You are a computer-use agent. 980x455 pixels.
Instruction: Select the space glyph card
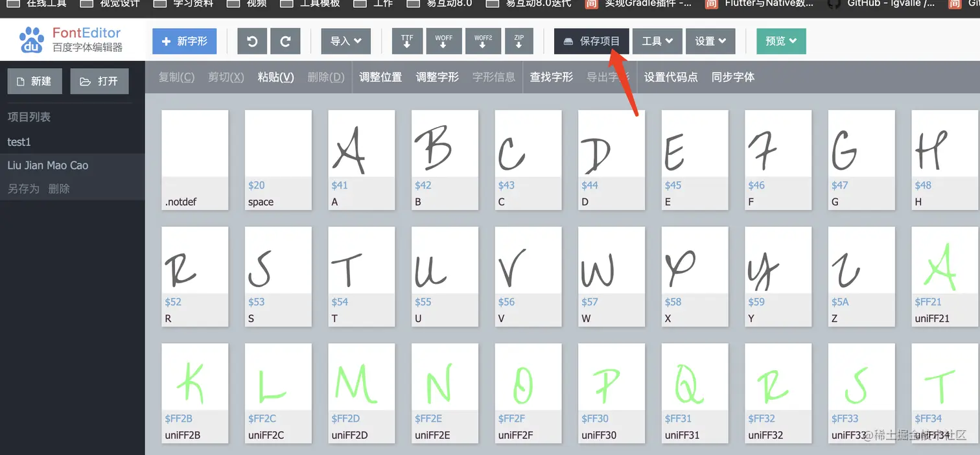click(278, 159)
